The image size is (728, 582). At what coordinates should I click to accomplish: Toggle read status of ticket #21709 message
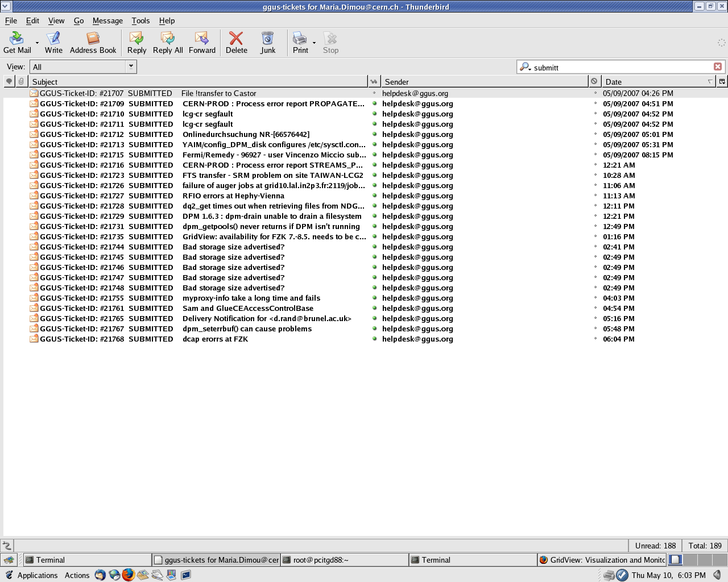coord(374,103)
